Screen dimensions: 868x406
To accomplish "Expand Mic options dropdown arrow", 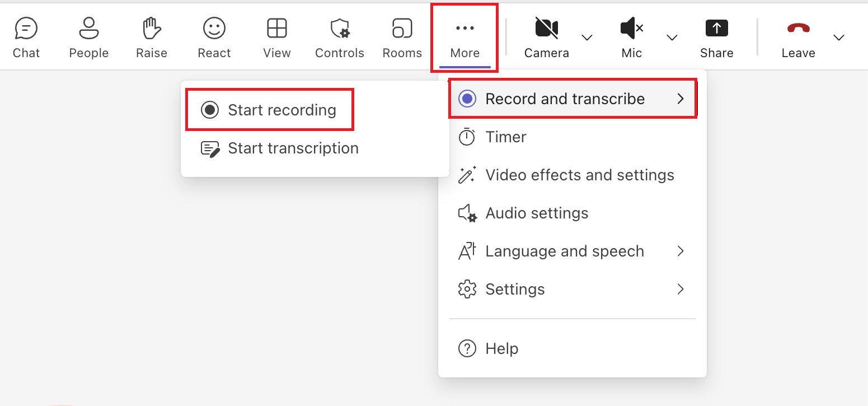I will pyautogui.click(x=672, y=38).
